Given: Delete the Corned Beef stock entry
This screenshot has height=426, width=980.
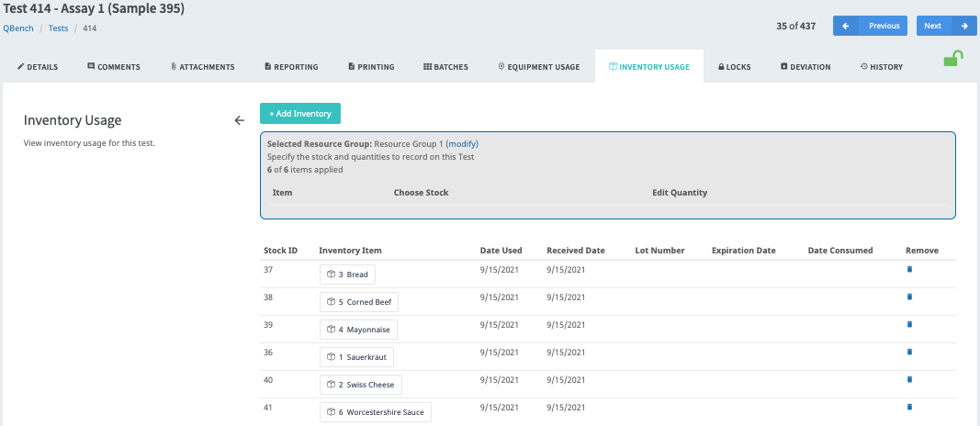Looking at the screenshot, I should [x=909, y=297].
